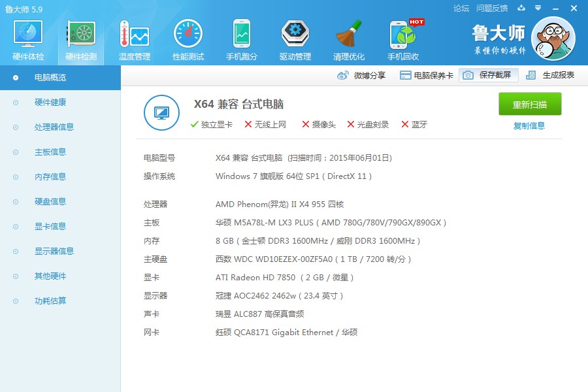Click the 操作系统 label
This screenshot has width=588, height=392.
(159, 176)
